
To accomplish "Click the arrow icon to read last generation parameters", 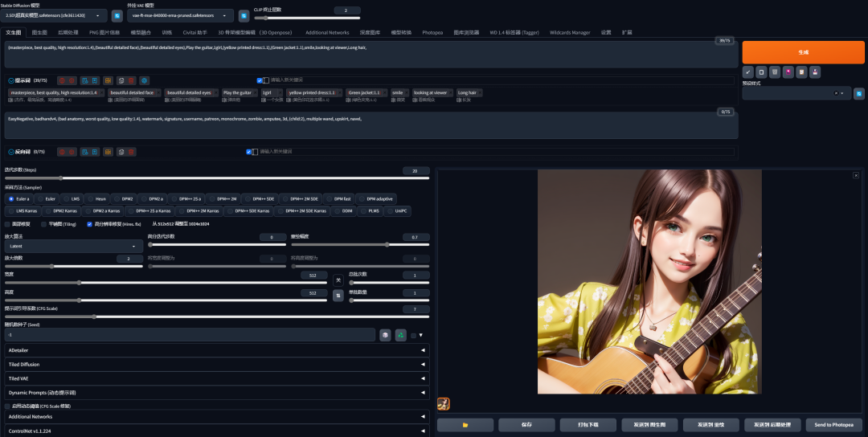I will 748,72.
